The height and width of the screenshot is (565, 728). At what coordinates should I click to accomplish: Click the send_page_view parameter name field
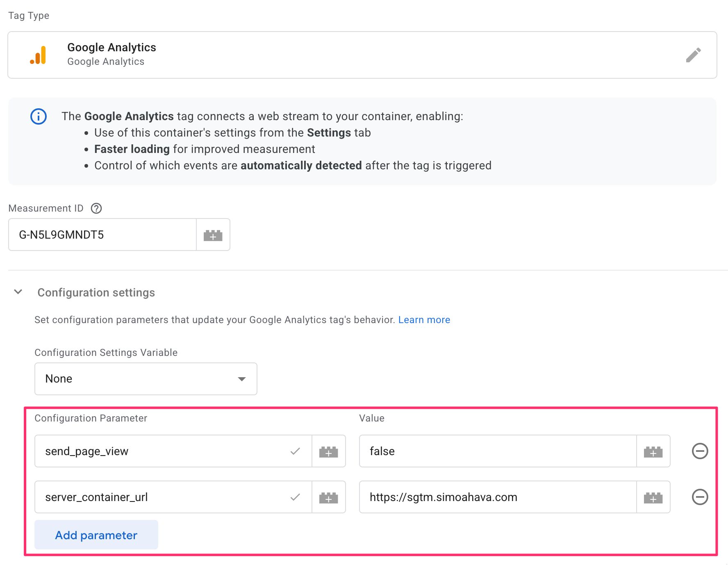pyautogui.click(x=173, y=451)
